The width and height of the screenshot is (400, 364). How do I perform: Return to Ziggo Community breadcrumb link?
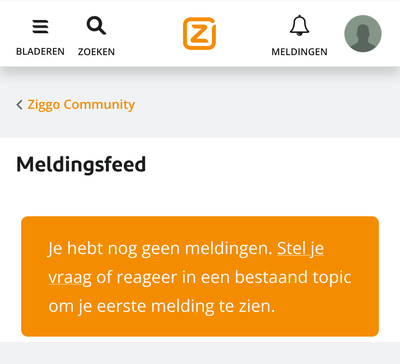tap(81, 105)
